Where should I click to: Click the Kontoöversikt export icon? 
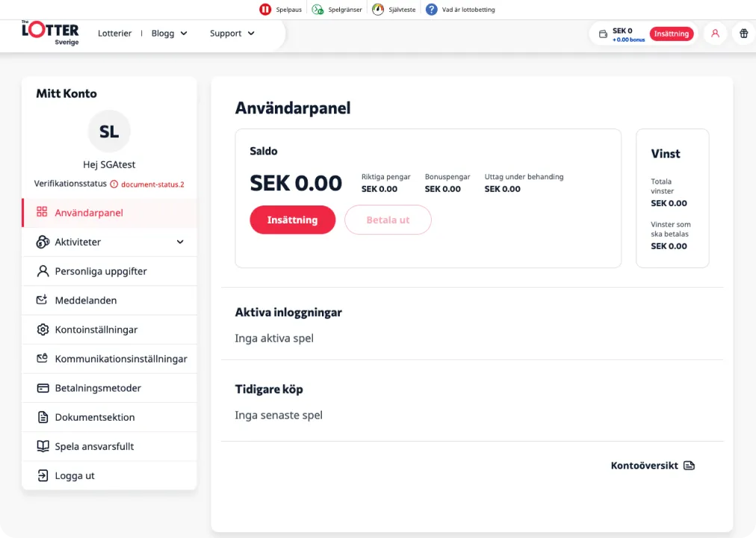689,465
